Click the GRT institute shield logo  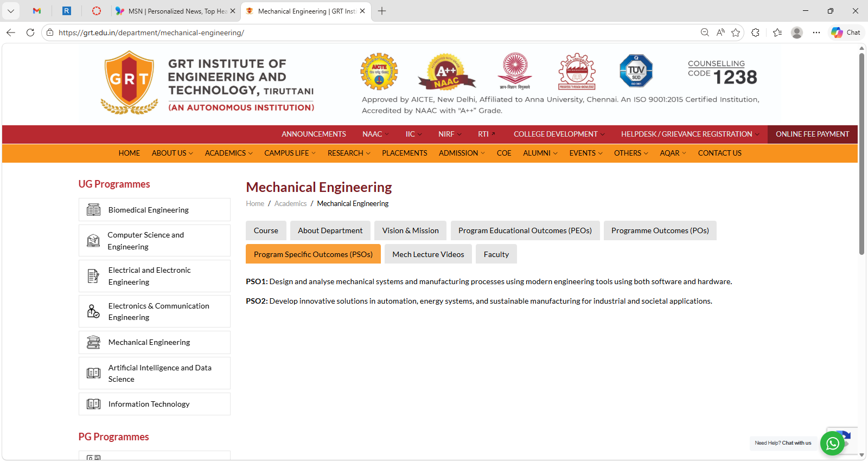[129, 82]
